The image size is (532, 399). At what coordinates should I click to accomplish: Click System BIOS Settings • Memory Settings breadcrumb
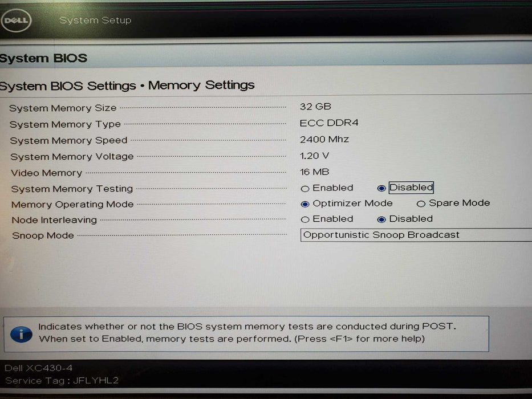[127, 85]
